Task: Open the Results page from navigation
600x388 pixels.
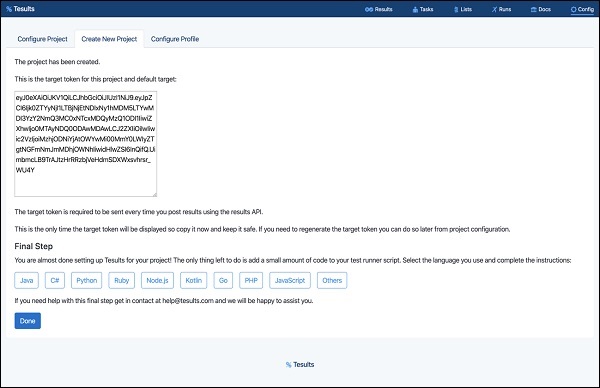Action: pos(378,9)
